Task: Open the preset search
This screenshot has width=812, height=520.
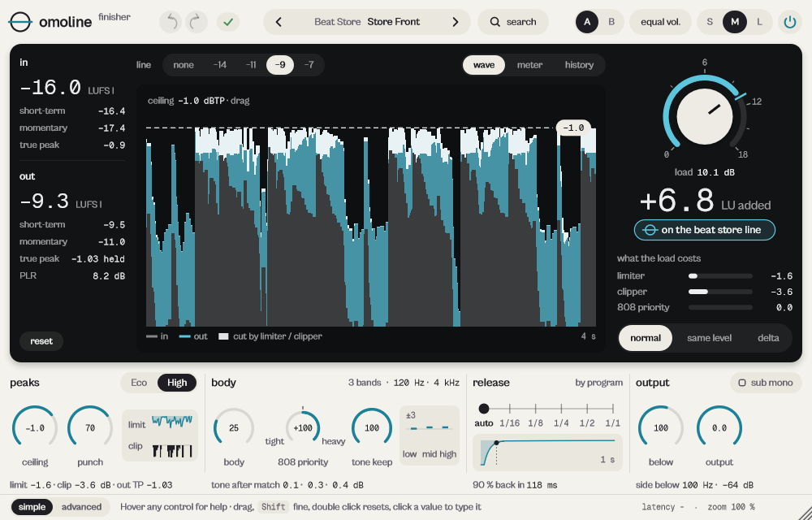Action: coord(512,22)
